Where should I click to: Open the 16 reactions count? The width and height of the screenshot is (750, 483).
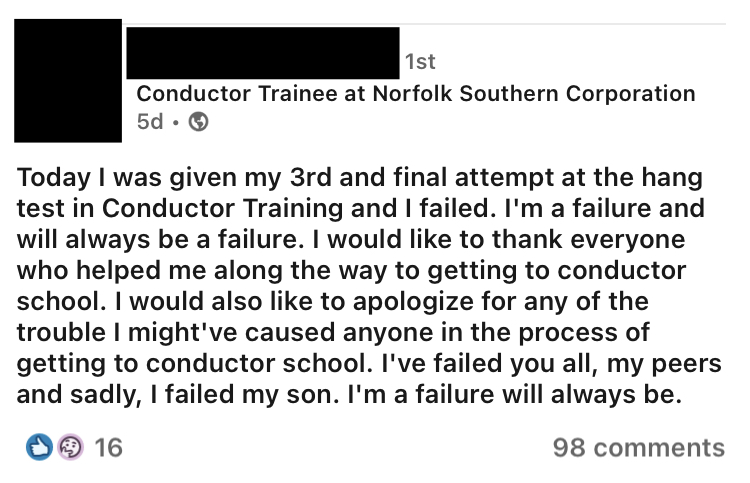coord(109,448)
